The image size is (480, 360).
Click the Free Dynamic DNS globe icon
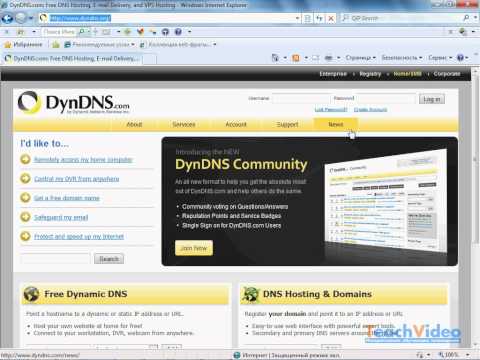click(x=31, y=294)
